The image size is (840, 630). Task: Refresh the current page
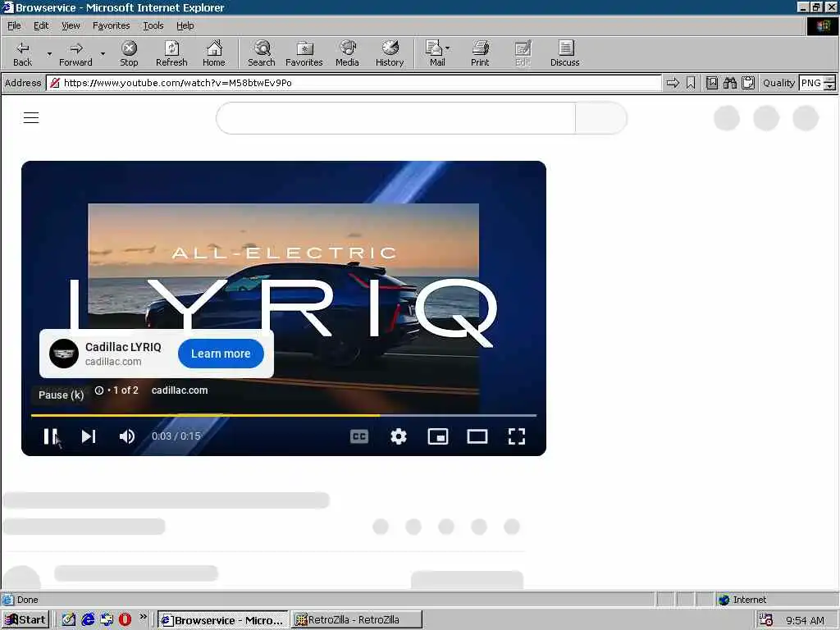(x=171, y=53)
